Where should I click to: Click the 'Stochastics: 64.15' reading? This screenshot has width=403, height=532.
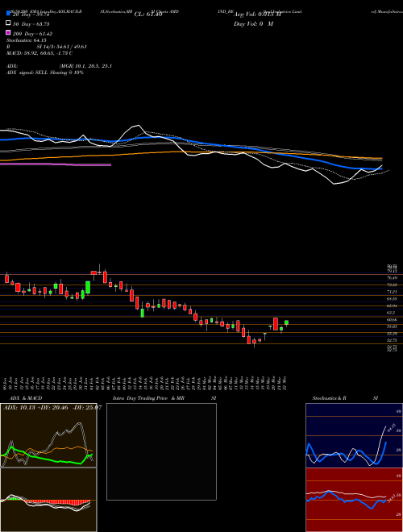(x=26, y=40)
